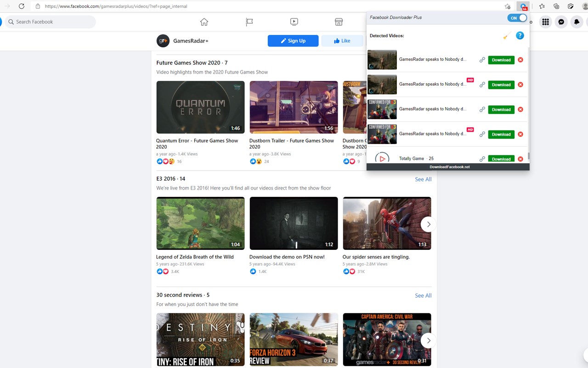This screenshot has width=588, height=368.
Task: Open the Dustborn Trailer - Future Games Show title
Action: coord(292,144)
